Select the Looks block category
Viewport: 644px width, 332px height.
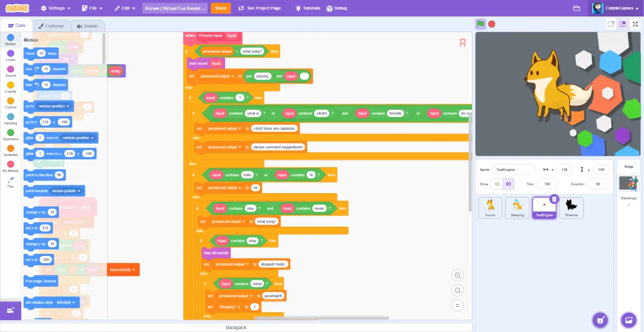(10, 56)
